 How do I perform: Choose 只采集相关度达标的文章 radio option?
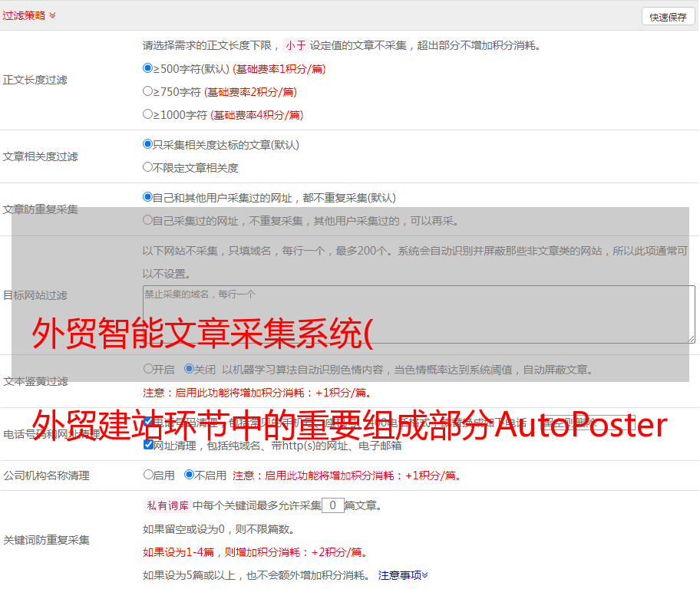pos(147,144)
